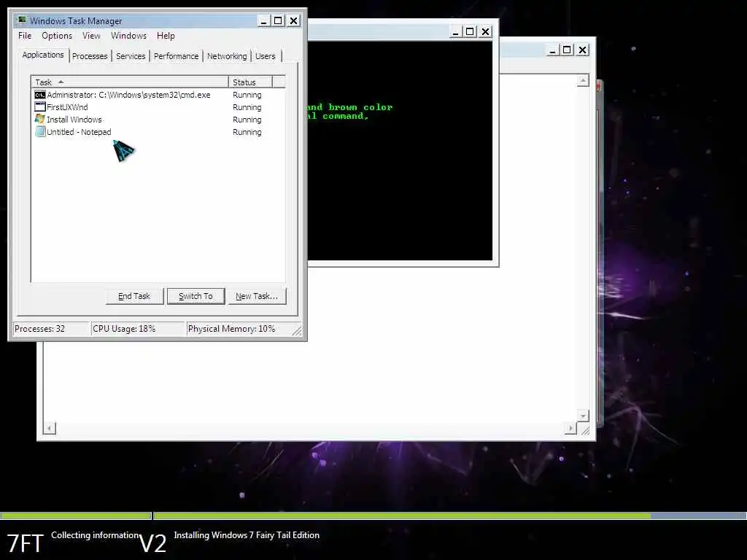Click Notepad horizontal scrollbar left arrow
This screenshot has height=560, width=747.
pos(50,428)
